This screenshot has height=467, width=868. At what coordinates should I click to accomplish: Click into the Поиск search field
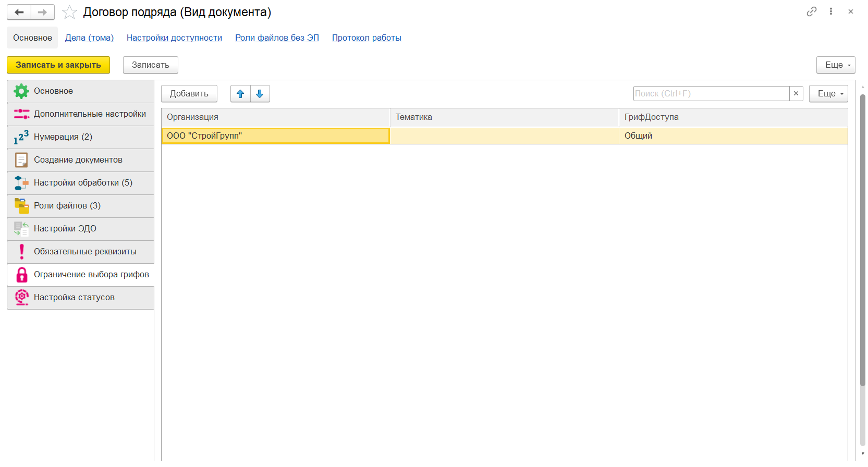(x=711, y=94)
